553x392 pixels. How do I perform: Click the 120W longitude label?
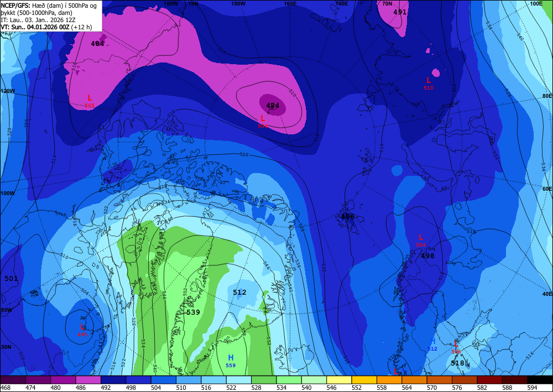click(x=8, y=91)
